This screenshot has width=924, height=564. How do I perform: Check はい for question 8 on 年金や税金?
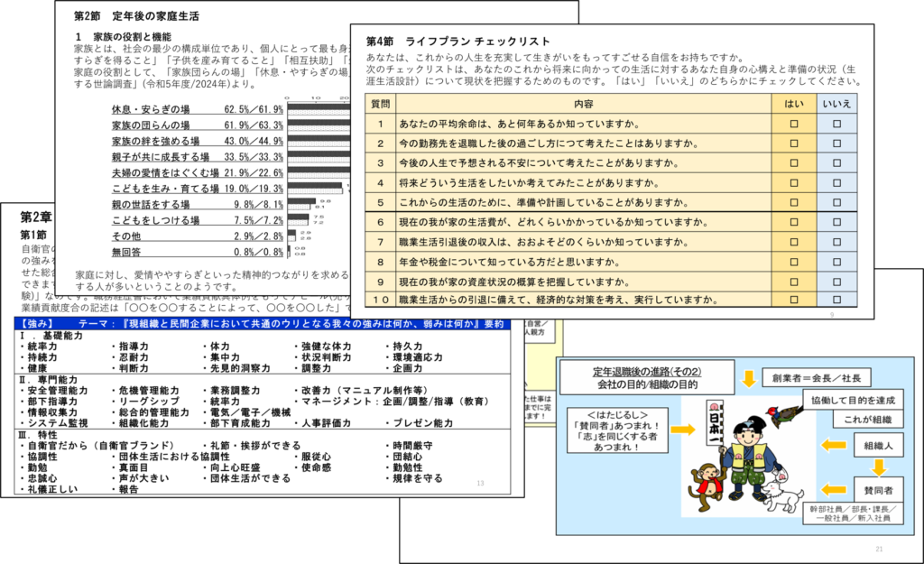click(x=794, y=262)
